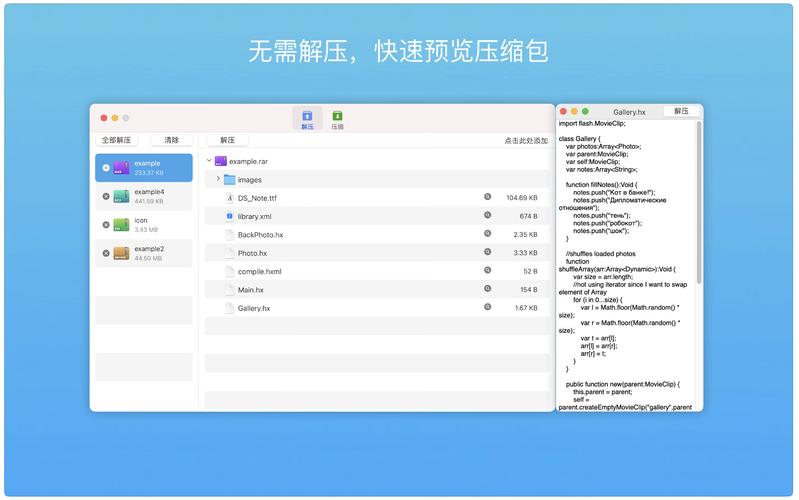This screenshot has width=799, height=500.
Task: Click the 清除 (clear) button
Action: (x=171, y=141)
